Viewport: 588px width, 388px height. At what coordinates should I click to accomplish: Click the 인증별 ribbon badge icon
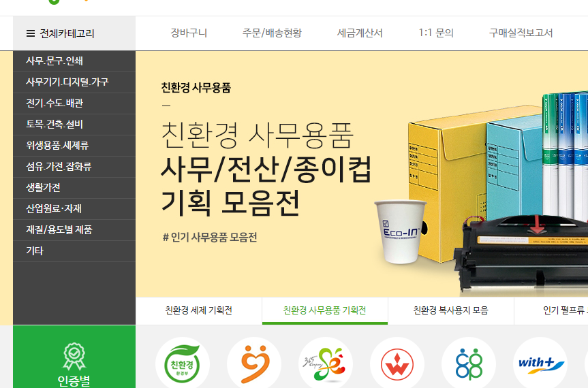(74, 356)
